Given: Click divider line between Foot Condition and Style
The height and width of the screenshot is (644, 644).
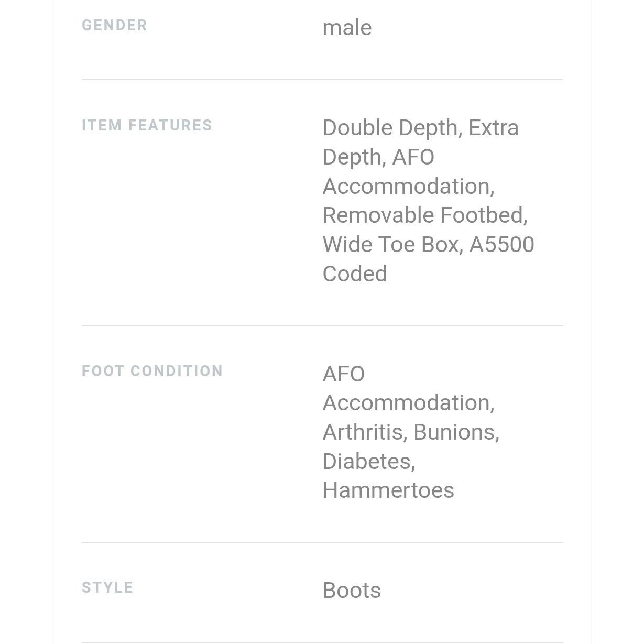Looking at the screenshot, I should tap(322, 542).
